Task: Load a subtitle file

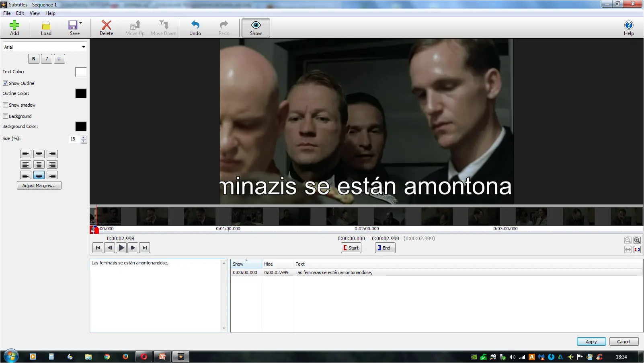Action: [x=46, y=28]
